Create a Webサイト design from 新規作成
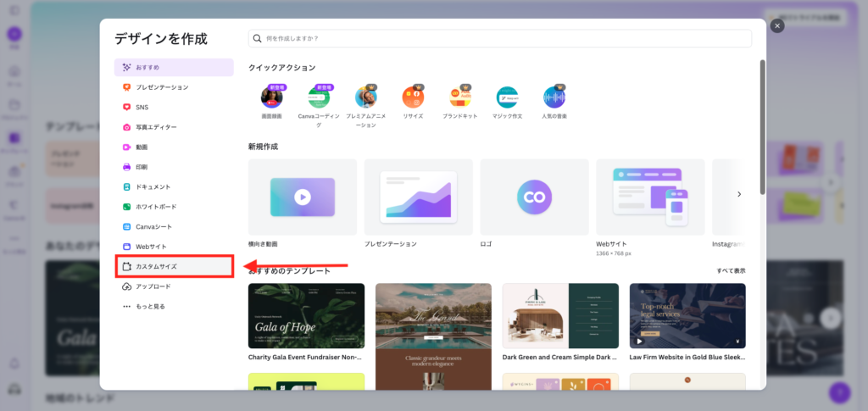868x411 pixels. point(650,197)
